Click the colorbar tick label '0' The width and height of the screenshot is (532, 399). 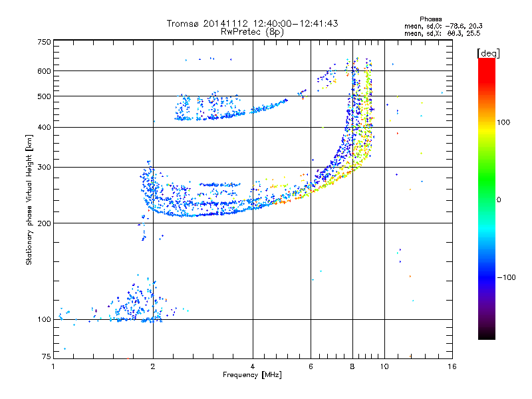click(x=499, y=199)
